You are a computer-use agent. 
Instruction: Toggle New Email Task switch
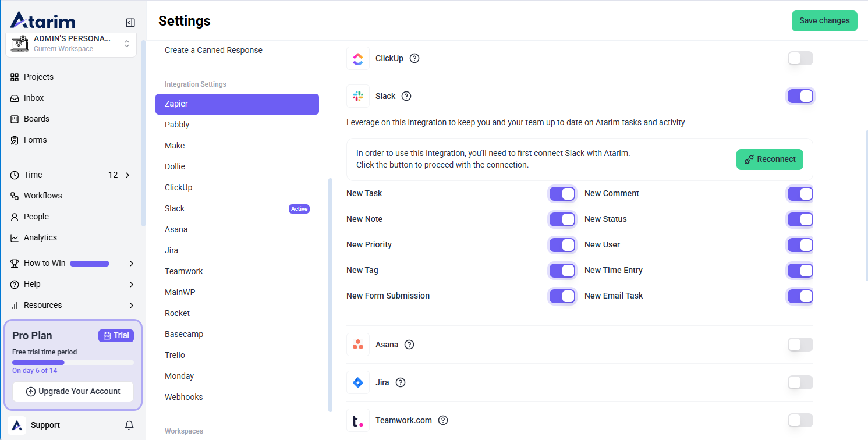click(800, 296)
